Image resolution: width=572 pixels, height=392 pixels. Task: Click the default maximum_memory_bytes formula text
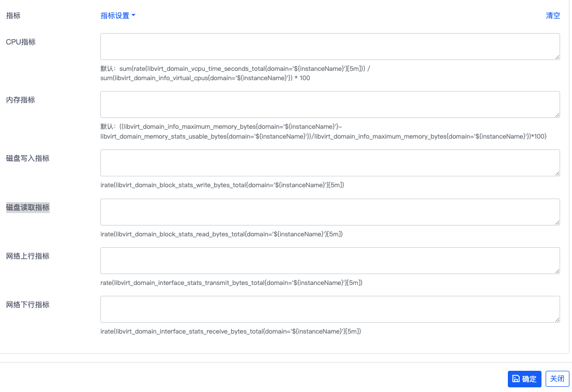click(x=324, y=132)
